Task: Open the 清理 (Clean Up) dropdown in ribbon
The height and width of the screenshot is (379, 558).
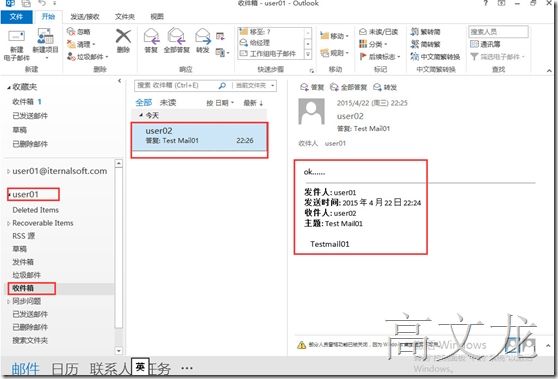Action: [81, 44]
